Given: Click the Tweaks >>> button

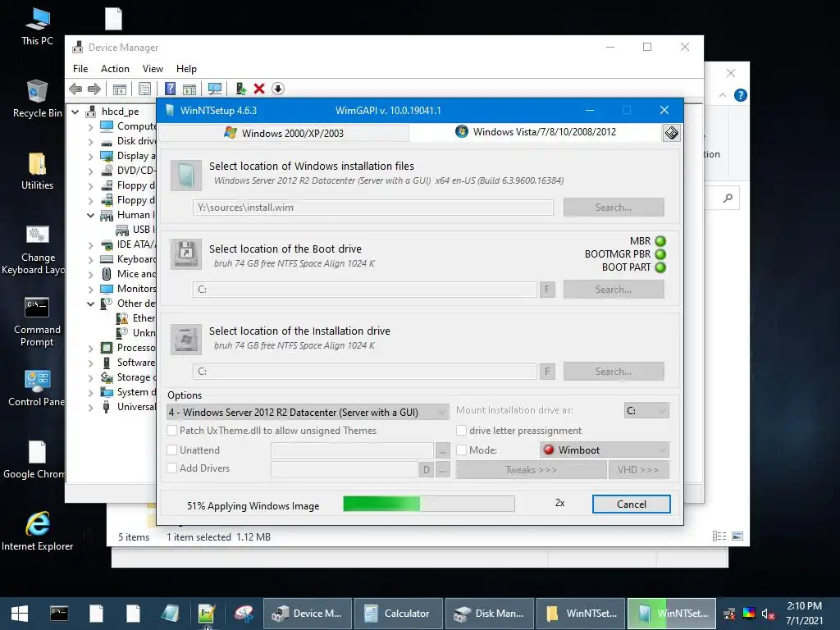Looking at the screenshot, I should [x=531, y=470].
